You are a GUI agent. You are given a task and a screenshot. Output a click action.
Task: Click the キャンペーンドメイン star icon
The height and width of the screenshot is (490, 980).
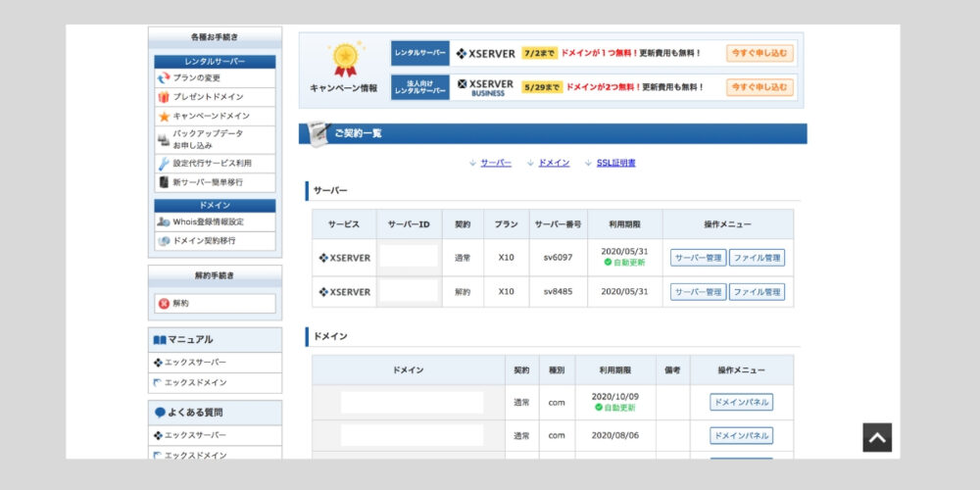pos(164,117)
